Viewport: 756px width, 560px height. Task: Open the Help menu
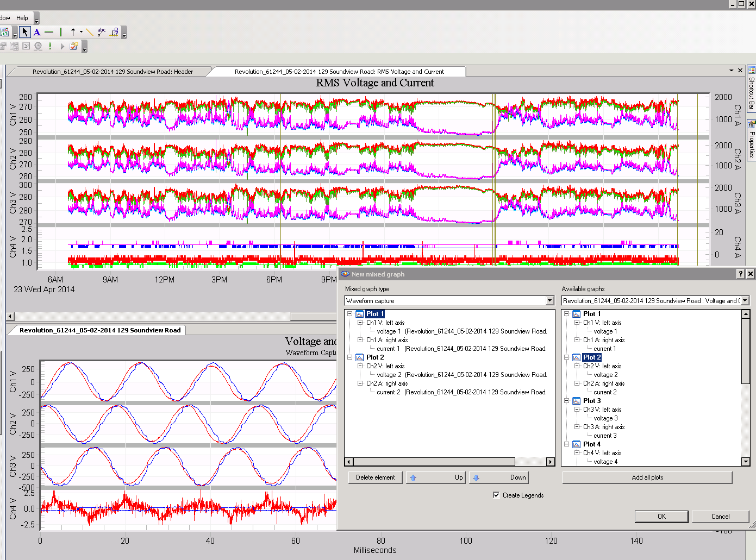tap(22, 17)
